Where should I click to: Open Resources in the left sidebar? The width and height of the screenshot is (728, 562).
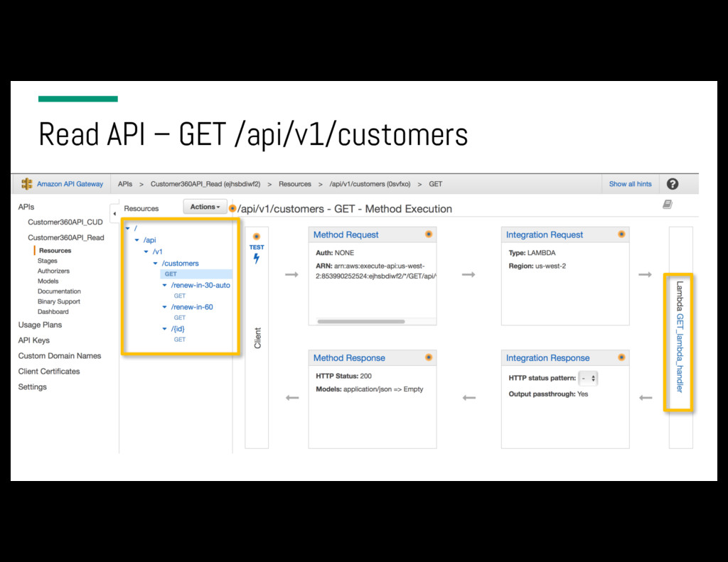55,251
